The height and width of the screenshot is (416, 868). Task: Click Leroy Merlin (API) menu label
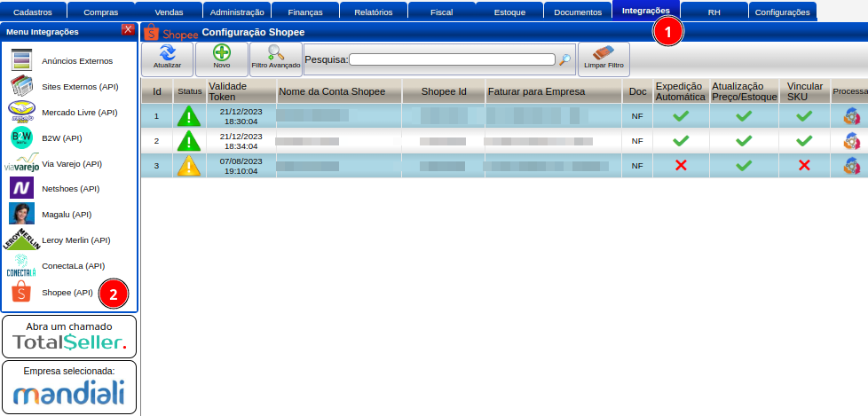pos(76,240)
